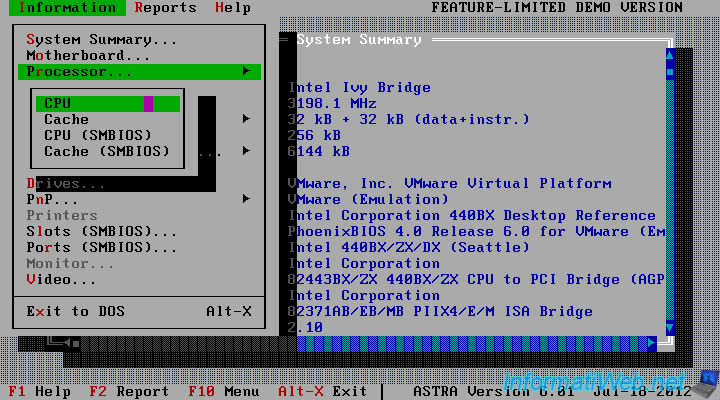Select the PnP menu entry
Image resolution: width=720 pixels, height=400 pixels.
pyautogui.click(x=52, y=200)
